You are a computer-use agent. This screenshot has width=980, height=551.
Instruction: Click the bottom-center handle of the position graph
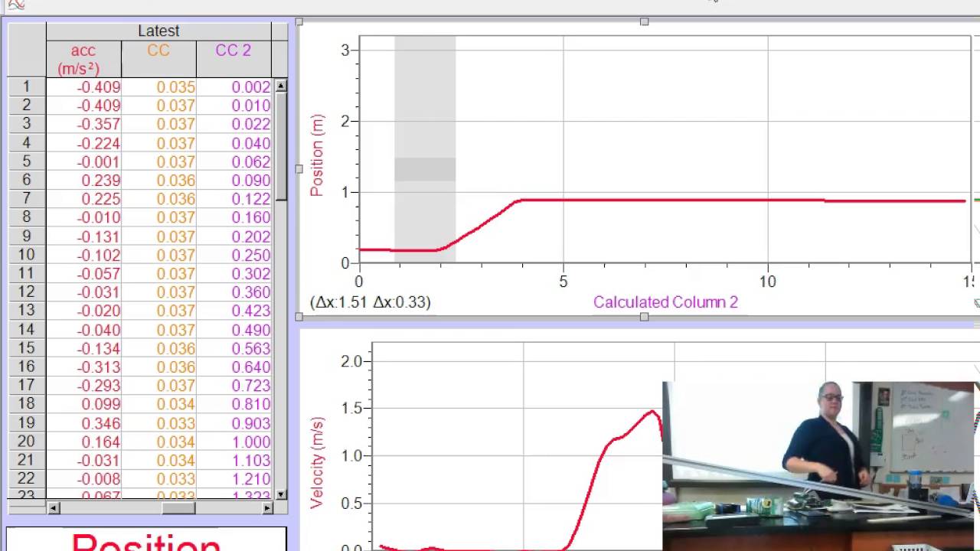(x=644, y=317)
